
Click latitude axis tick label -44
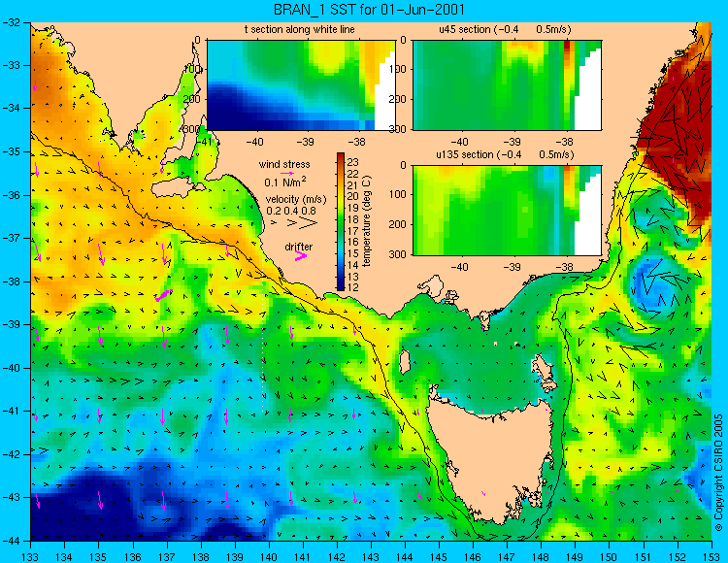11,541
